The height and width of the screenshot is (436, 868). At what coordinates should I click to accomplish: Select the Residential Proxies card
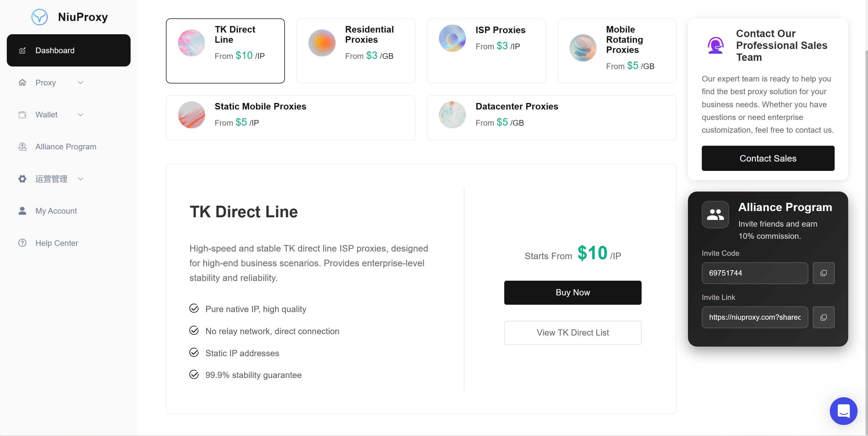(x=356, y=51)
